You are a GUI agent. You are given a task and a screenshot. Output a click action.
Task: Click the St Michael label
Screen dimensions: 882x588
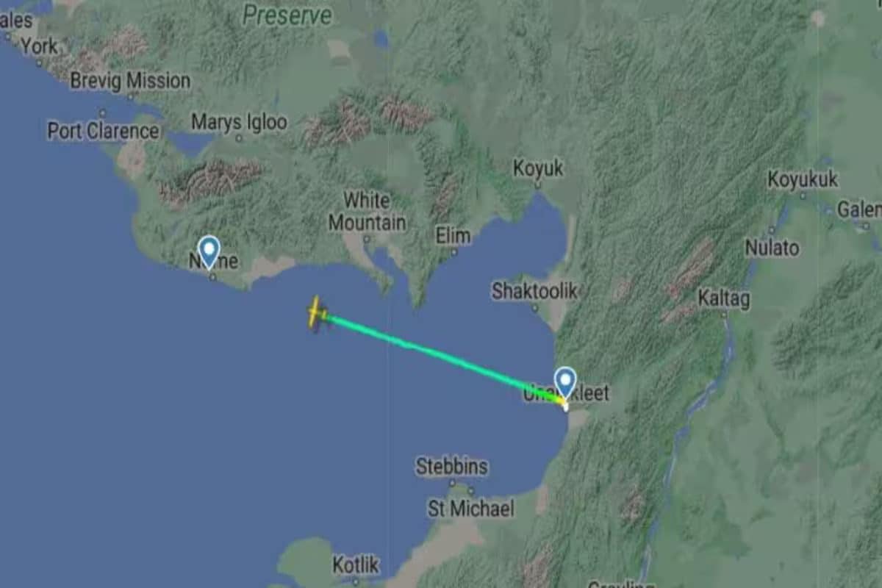[471, 508]
